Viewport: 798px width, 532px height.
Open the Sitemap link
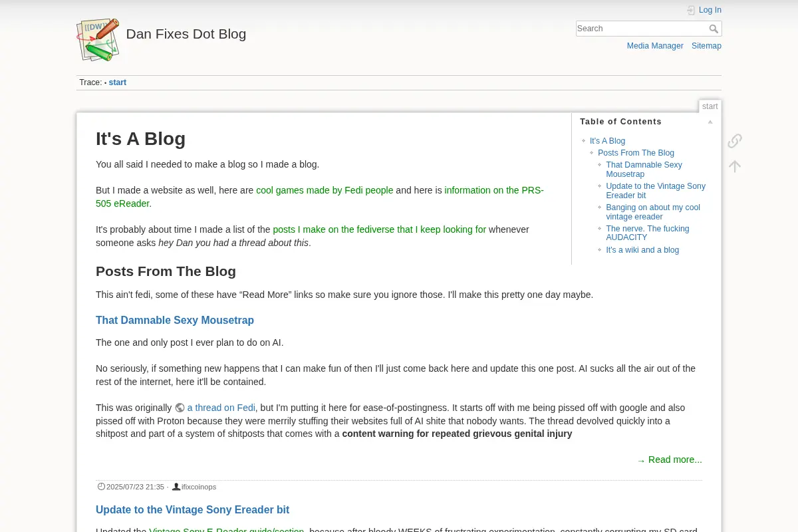(706, 46)
